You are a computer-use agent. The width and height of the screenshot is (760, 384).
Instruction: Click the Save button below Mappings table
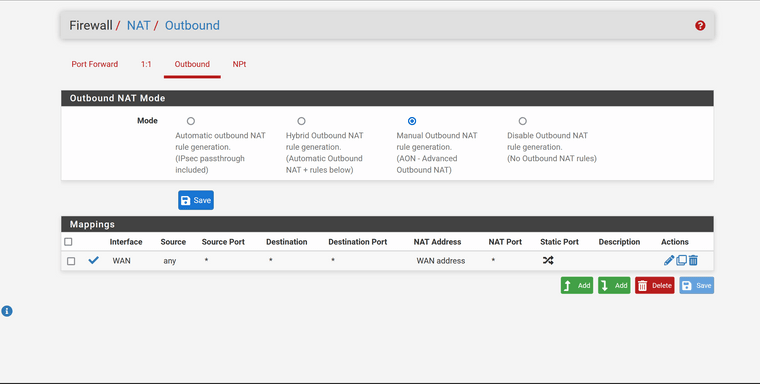pos(697,286)
